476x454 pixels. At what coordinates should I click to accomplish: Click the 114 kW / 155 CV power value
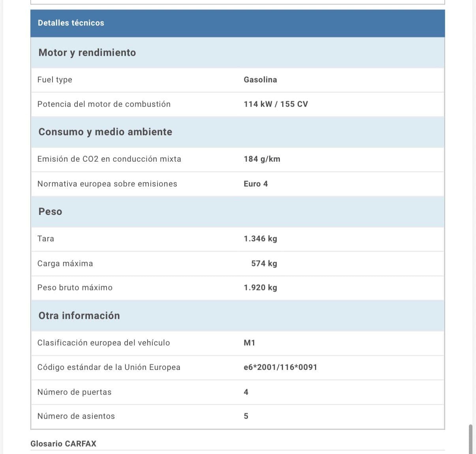(275, 104)
